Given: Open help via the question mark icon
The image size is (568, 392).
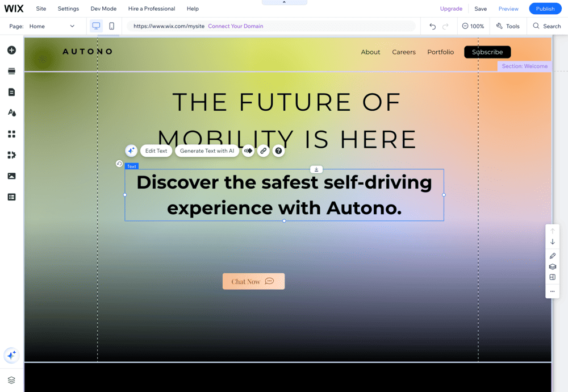Looking at the screenshot, I should [278, 151].
